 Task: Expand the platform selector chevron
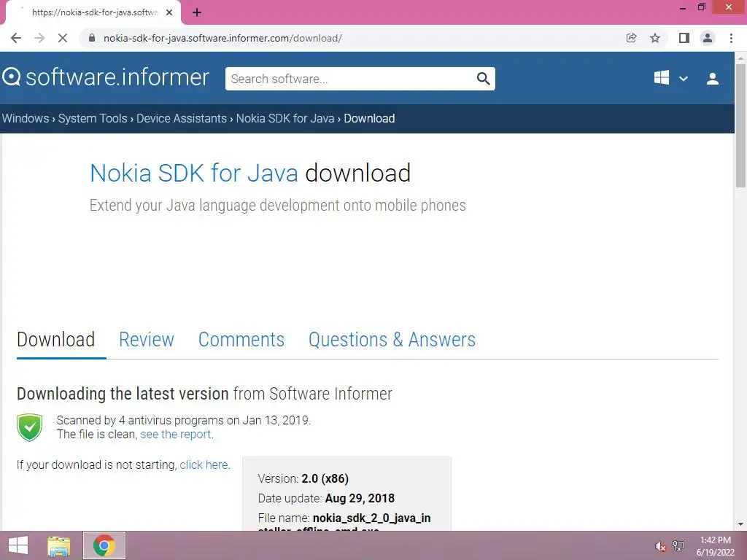pyautogui.click(x=683, y=79)
